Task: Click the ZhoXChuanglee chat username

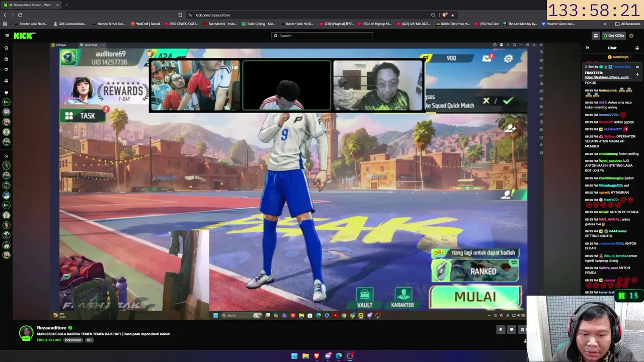Action: click(x=612, y=178)
